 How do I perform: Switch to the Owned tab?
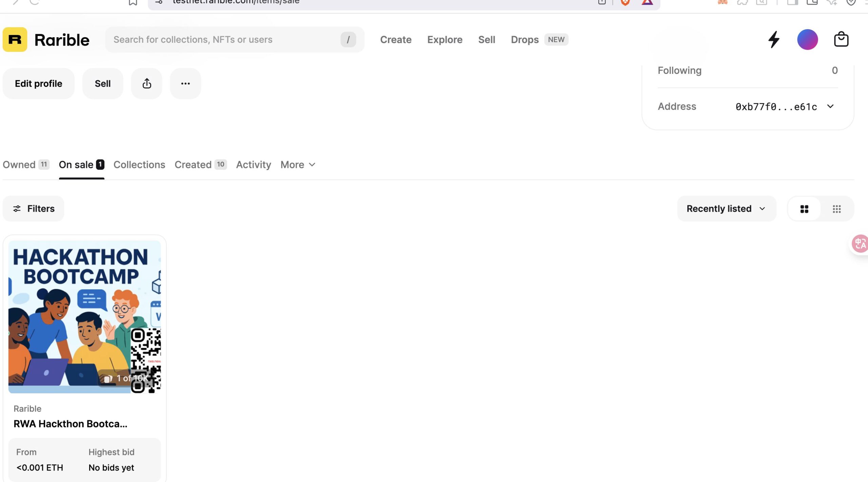click(26, 165)
